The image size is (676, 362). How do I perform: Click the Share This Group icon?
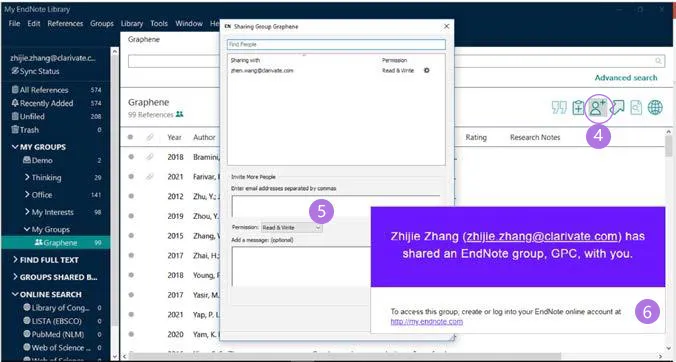[x=598, y=108]
